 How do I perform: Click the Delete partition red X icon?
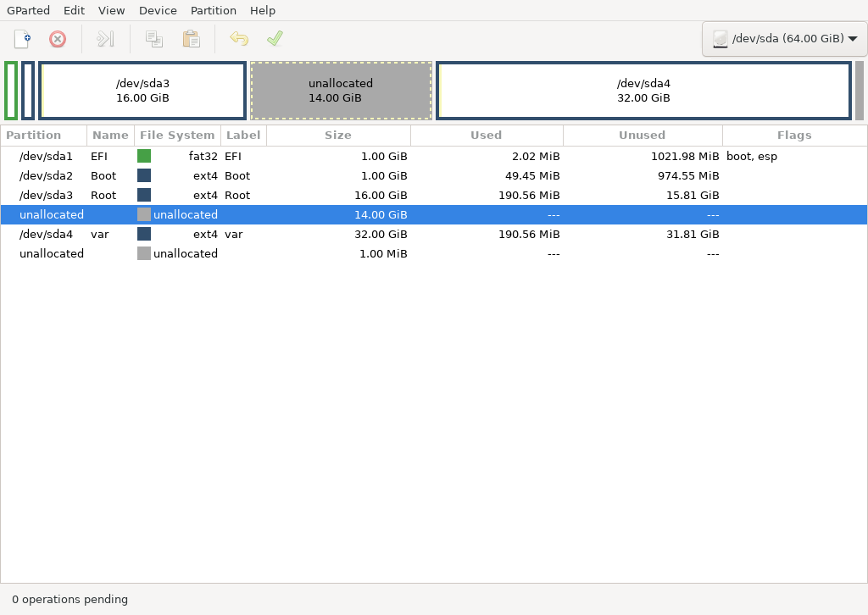(58, 39)
